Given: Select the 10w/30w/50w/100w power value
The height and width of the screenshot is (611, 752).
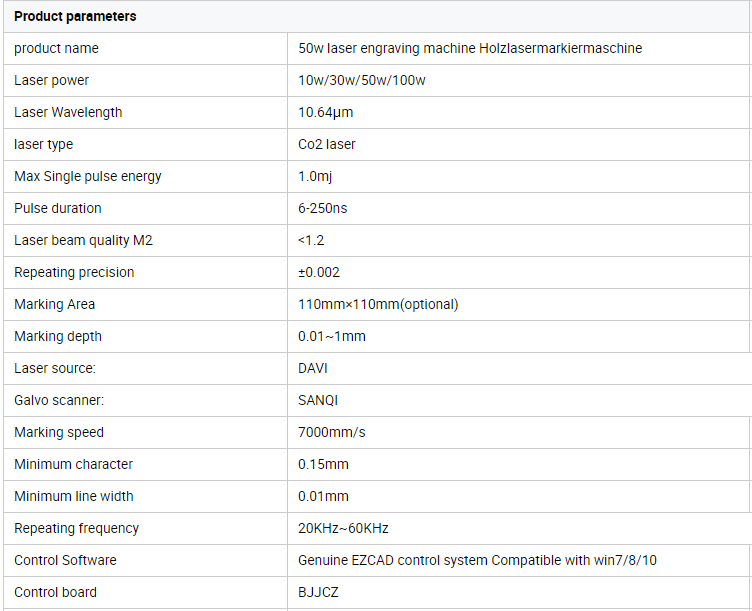Looking at the screenshot, I should click(362, 80).
